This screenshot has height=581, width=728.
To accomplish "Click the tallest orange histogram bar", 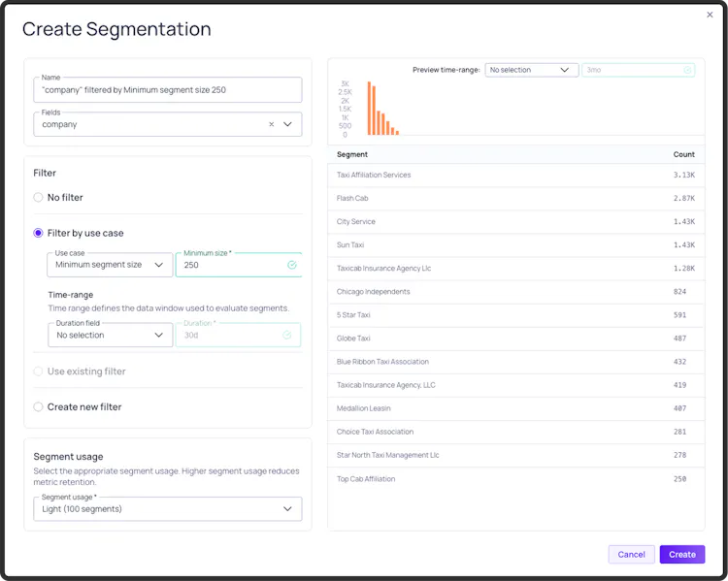I will pyautogui.click(x=369, y=109).
